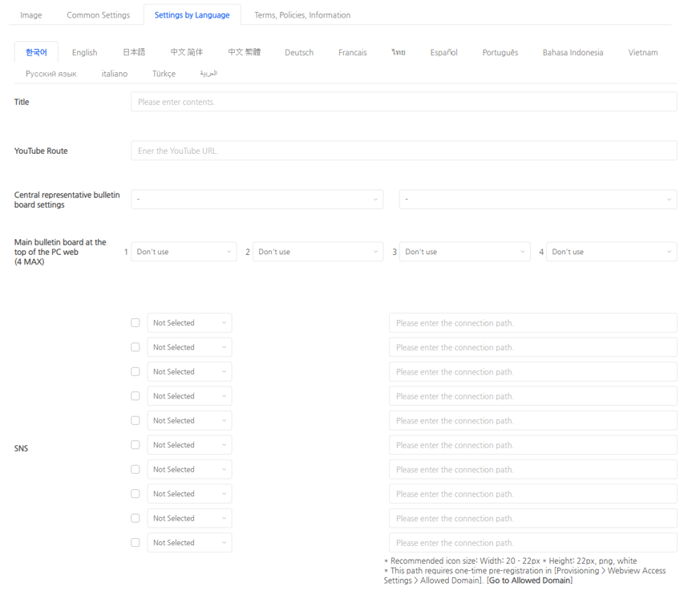Screen dimensions: 700x603
Task: Switch to the Türkçe language tab
Action: click(x=164, y=74)
